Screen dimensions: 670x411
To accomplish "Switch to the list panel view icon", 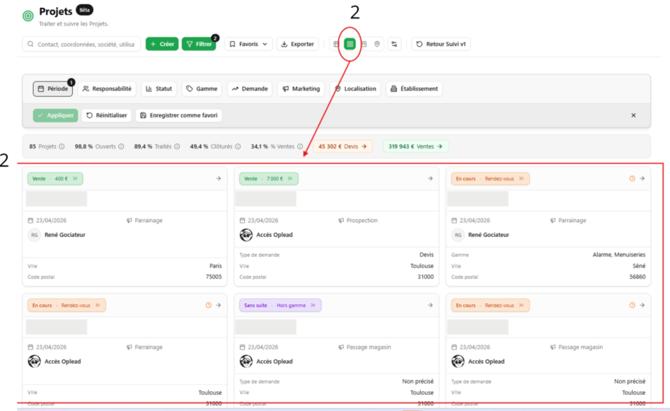I will 364,44.
